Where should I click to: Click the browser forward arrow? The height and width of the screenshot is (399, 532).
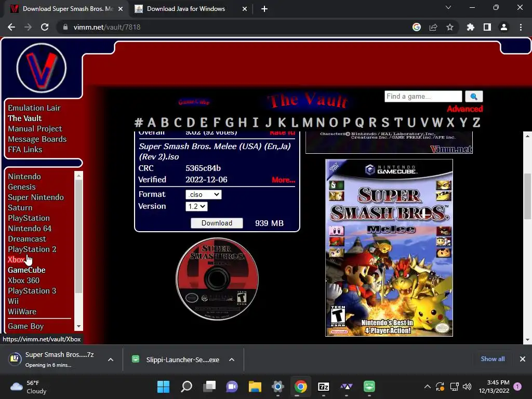28,27
